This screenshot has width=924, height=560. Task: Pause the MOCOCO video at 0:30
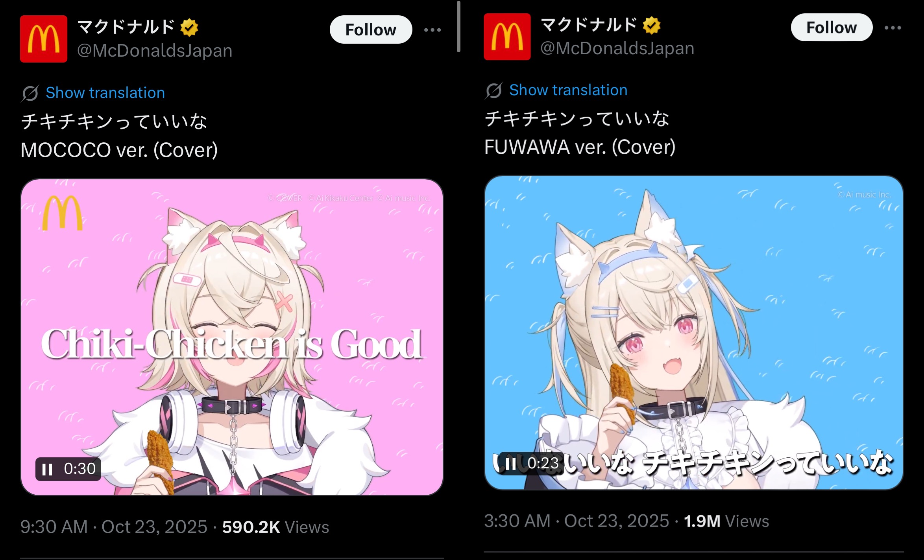tap(47, 469)
